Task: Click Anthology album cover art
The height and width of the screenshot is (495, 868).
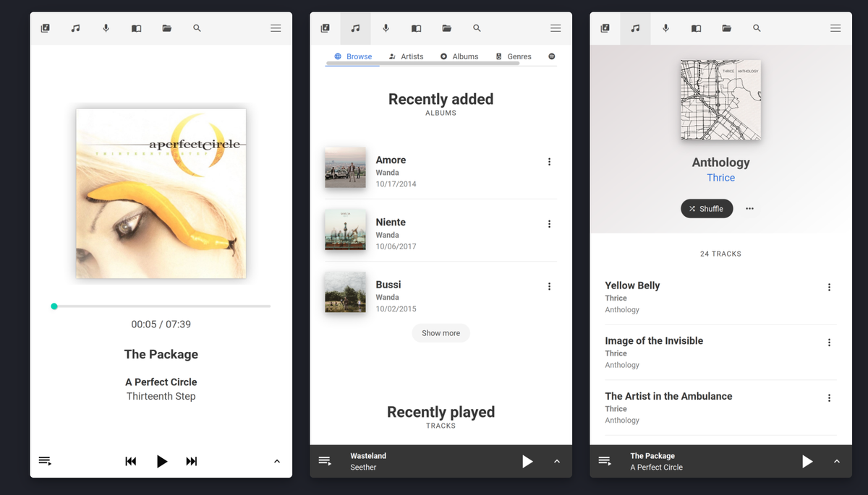Action: (x=720, y=100)
